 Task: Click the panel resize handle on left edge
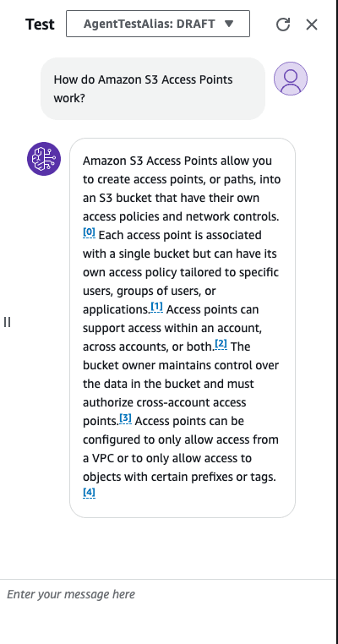(7, 322)
